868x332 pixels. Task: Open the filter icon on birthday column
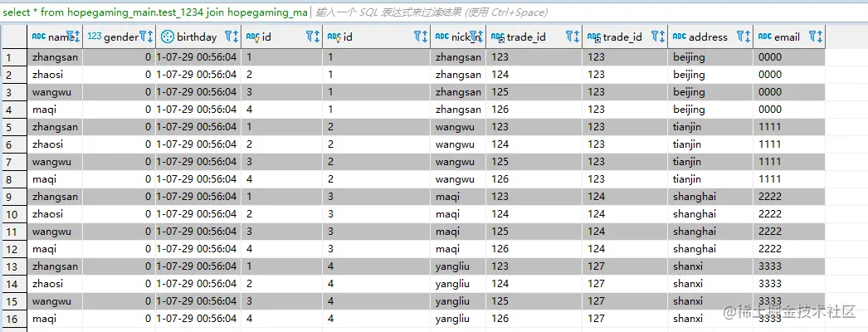click(x=229, y=37)
